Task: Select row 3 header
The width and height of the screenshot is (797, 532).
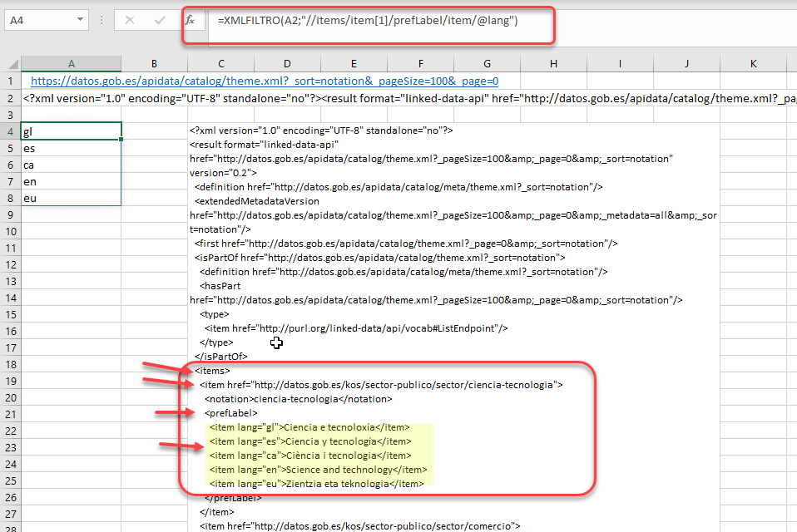Action: click(10, 115)
